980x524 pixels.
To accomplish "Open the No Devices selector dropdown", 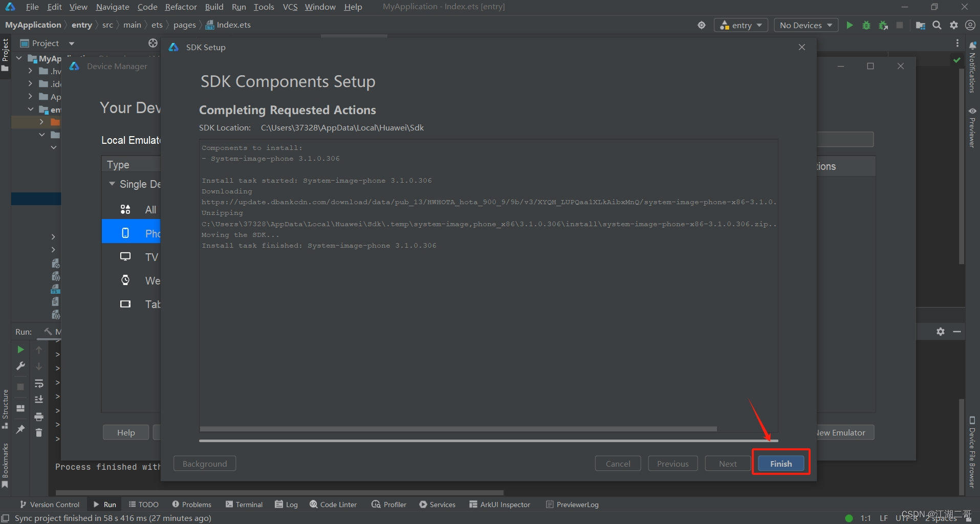I will [x=806, y=25].
